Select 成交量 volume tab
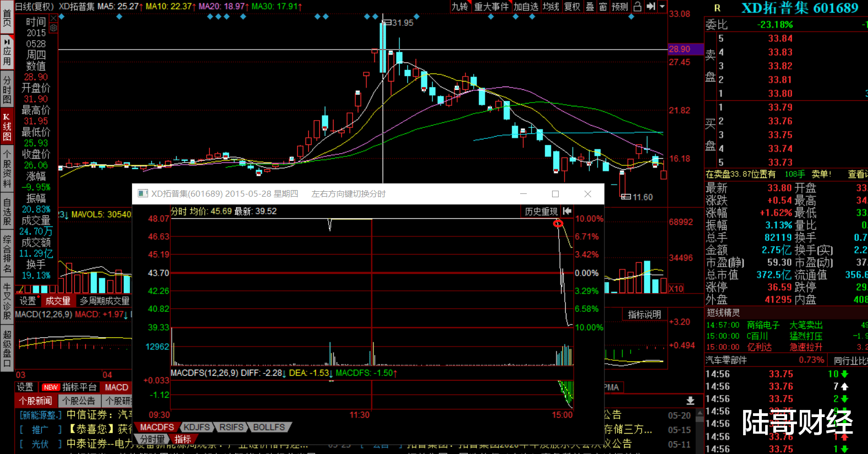The width and height of the screenshot is (868, 454). tap(58, 301)
